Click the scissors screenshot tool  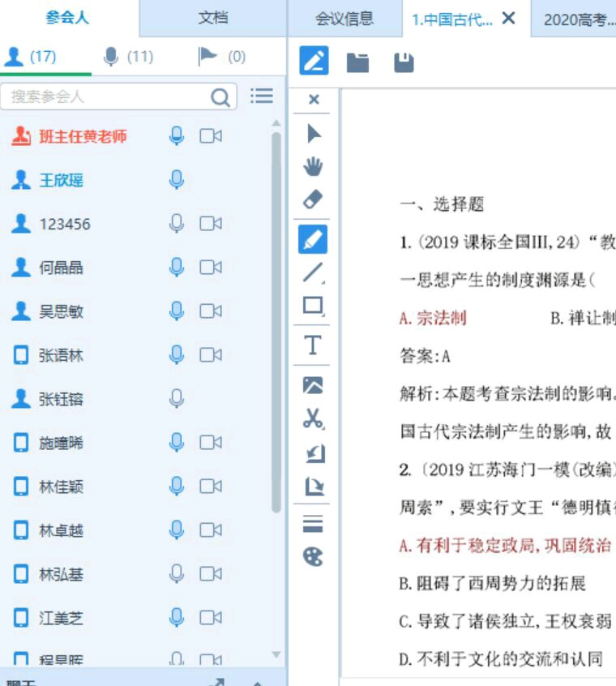tap(314, 419)
